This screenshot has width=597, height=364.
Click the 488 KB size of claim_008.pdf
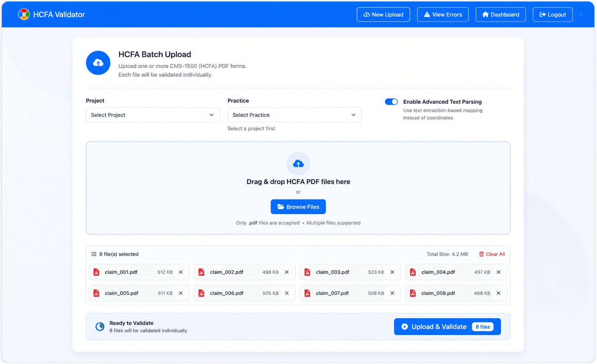point(482,293)
